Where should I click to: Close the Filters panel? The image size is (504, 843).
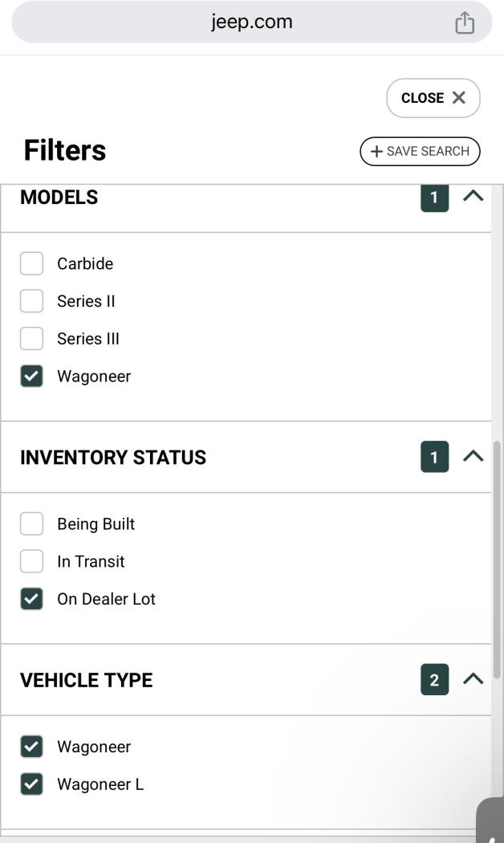coord(433,98)
